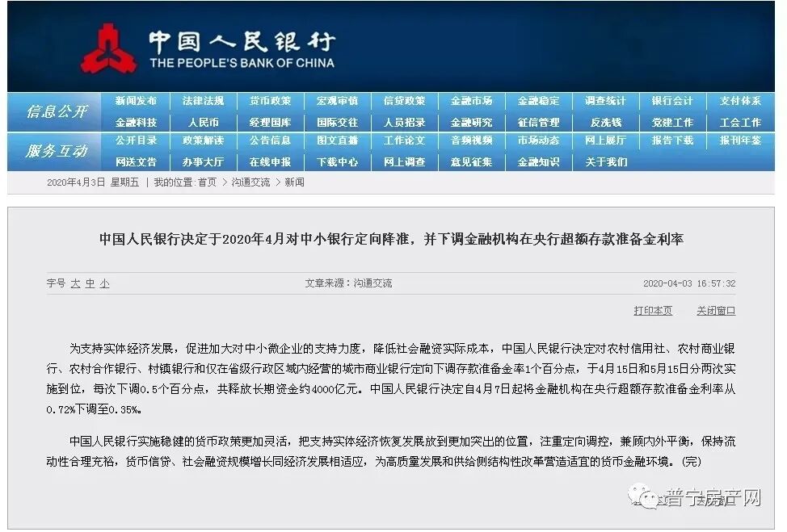
Task: Click the 打印本页 link
Action: 653,311
